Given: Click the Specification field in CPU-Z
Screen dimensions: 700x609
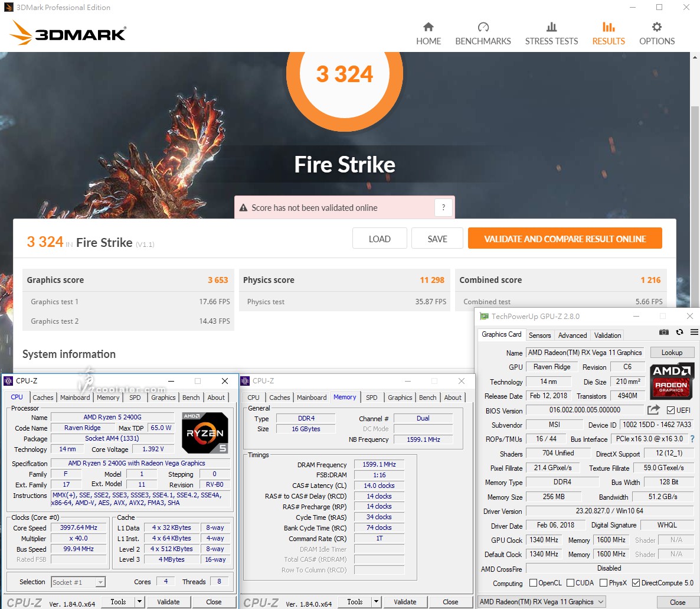Looking at the screenshot, I should click(x=140, y=463).
